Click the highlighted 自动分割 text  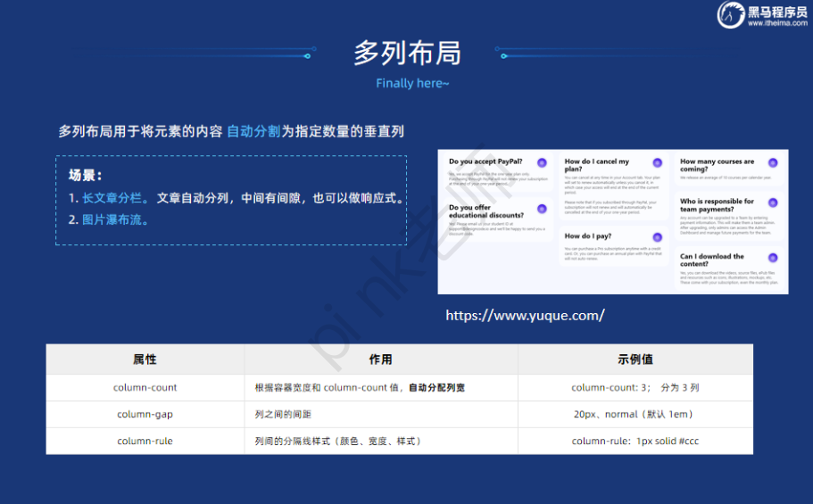pyautogui.click(x=253, y=131)
